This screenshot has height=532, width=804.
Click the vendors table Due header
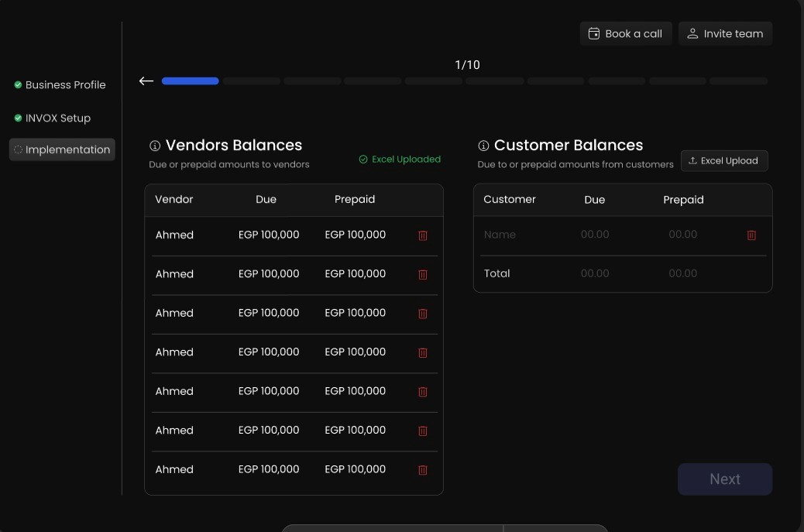click(x=266, y=199)
